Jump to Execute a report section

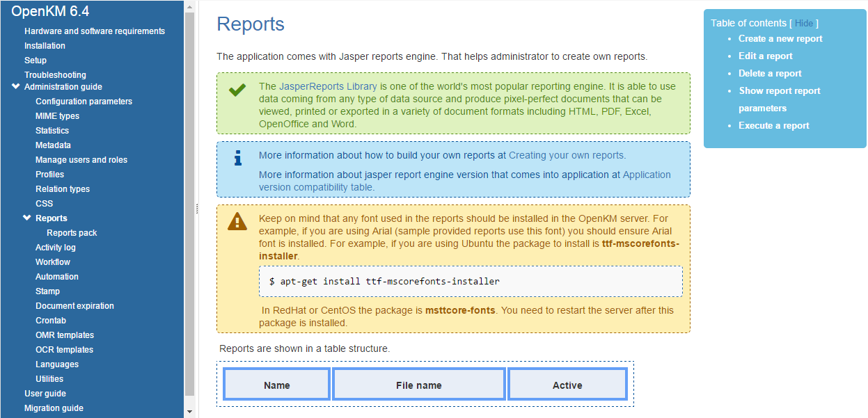773,126
